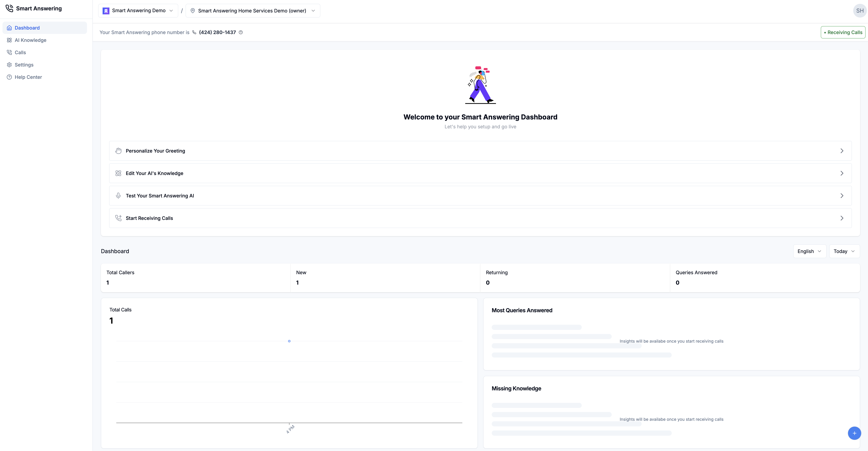Click the phone icon before the phone number
This screenshot has height=451, width=868.
point(194,32)
